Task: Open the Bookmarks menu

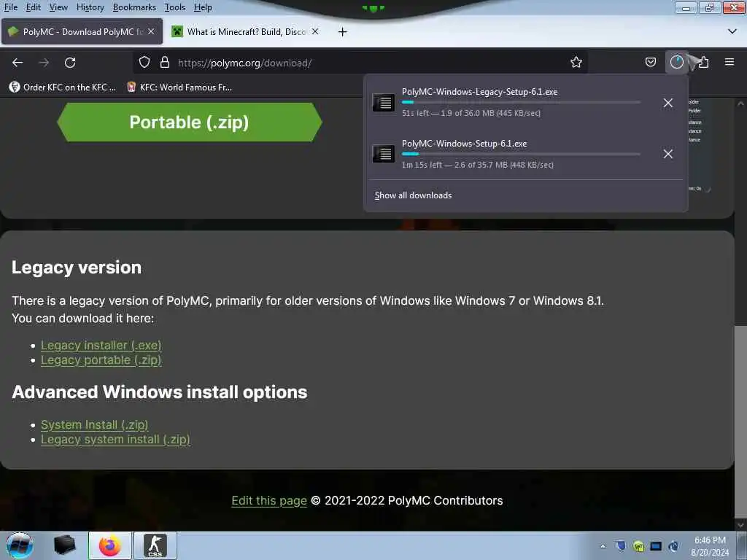Action: (x=134, y=7)
